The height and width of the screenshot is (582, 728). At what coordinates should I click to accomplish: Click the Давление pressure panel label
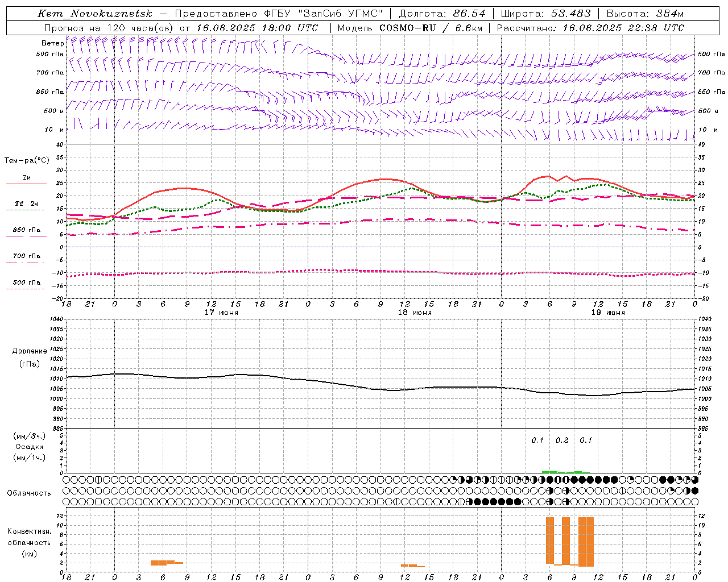30,351
